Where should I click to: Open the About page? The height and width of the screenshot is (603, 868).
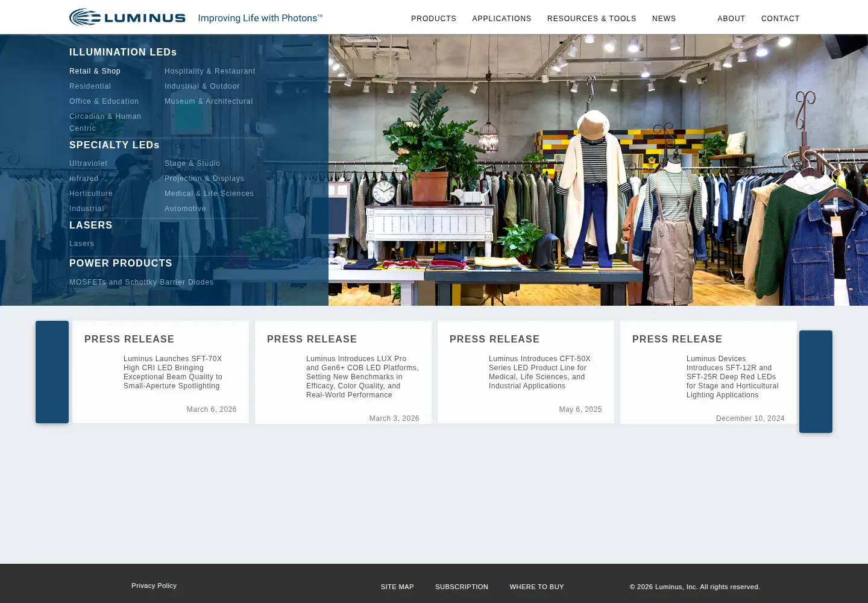click(731, 19)
